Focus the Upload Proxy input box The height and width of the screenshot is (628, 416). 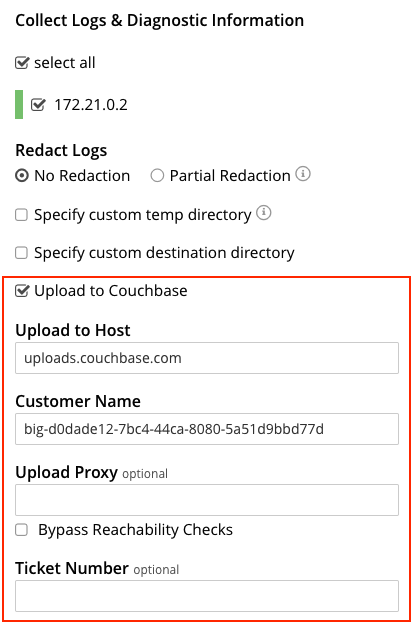click(207, 500)
